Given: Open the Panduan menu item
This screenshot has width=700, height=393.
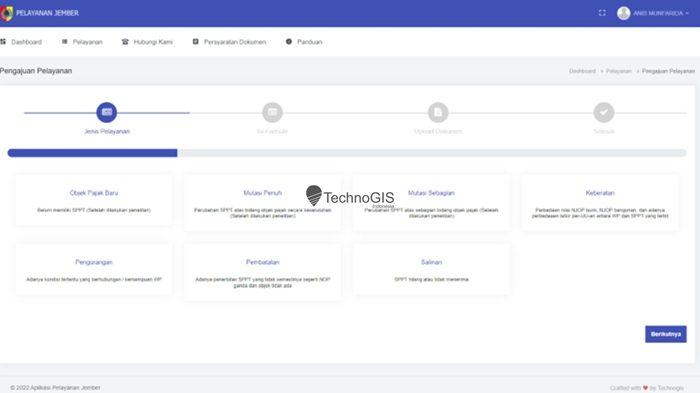Looking at the screenshot, I should point(304,42).
